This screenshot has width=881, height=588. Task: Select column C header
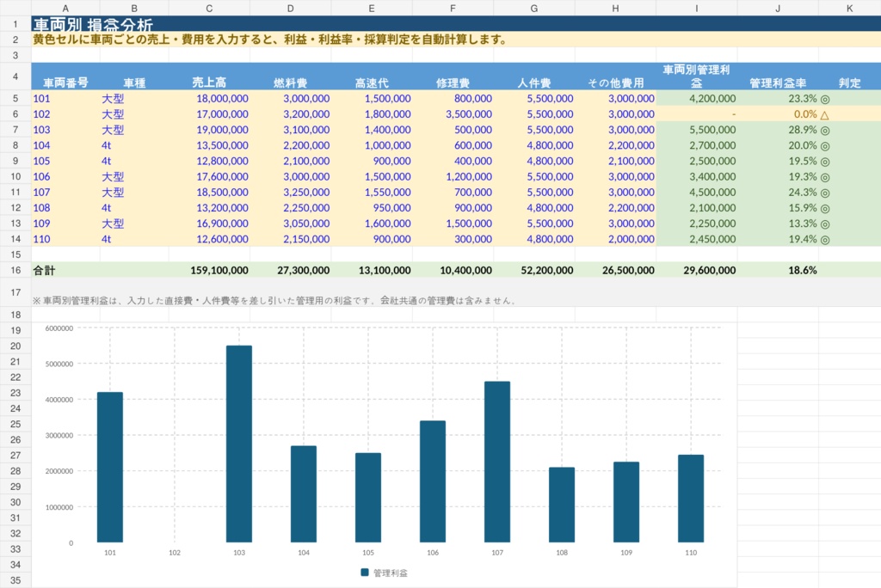[209, 8]
